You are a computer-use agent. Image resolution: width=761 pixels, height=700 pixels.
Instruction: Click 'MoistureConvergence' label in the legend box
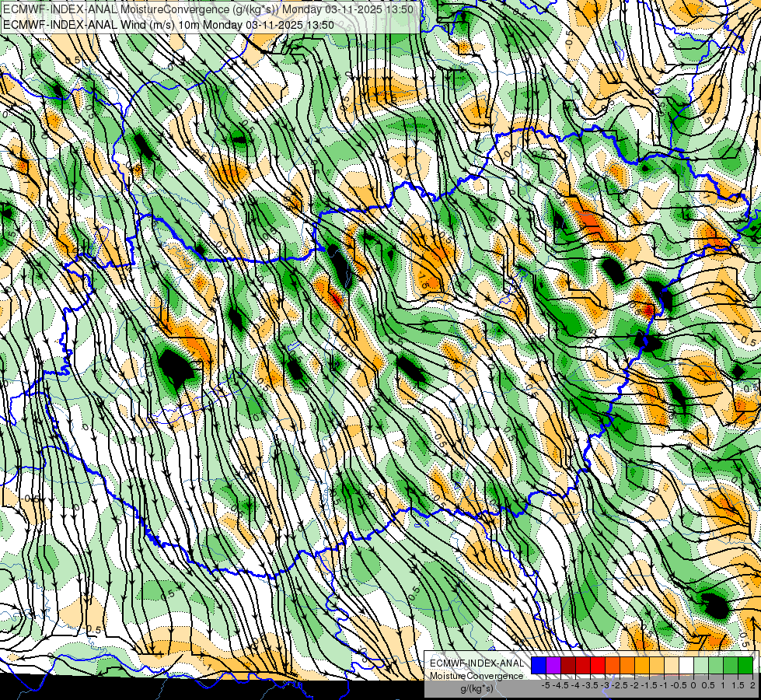[476, 676]
